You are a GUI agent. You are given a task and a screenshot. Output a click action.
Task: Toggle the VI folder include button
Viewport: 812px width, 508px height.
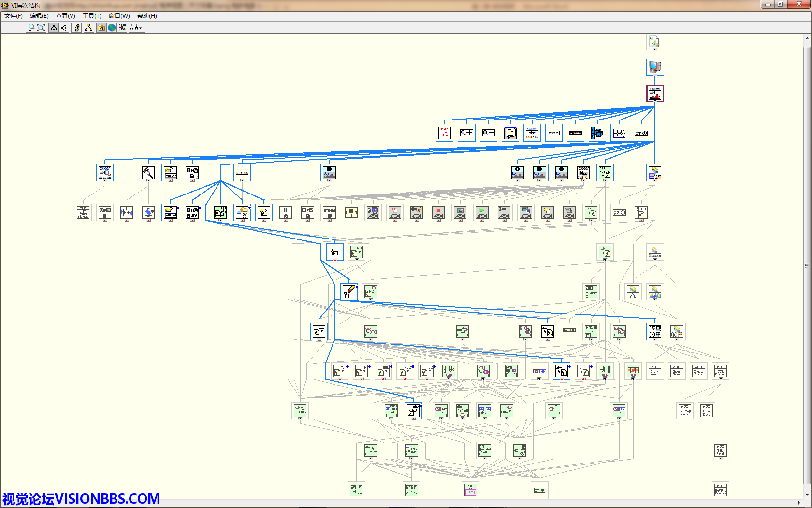point(101,28)
